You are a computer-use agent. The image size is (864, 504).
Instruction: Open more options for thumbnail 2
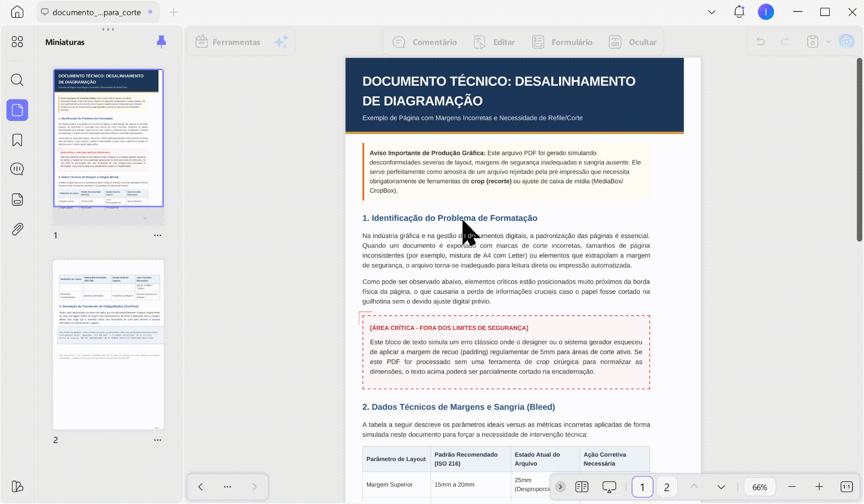coord(158,440)
